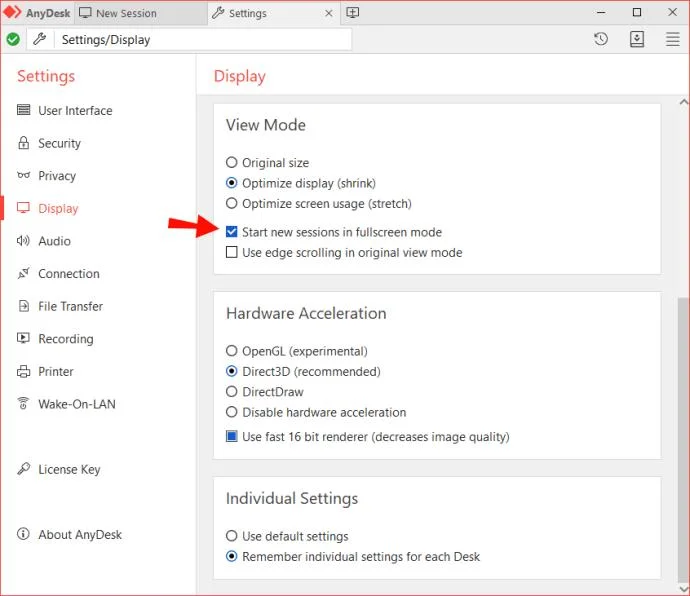Select Direct3D (recommended) acceleration
The height and width of the screenshot is (596, 690).
(x=231, y=371)
